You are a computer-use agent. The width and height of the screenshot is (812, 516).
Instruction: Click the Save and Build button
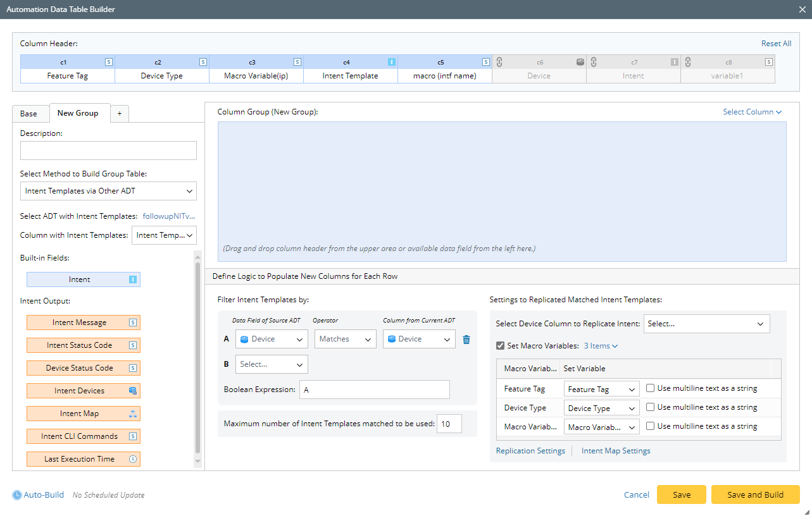755,494
